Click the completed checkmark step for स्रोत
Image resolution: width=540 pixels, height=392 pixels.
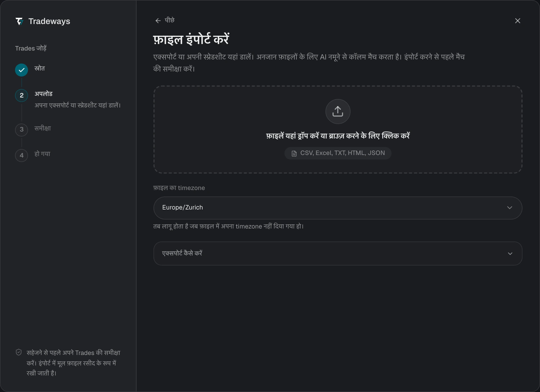click(x=22, y=70)
